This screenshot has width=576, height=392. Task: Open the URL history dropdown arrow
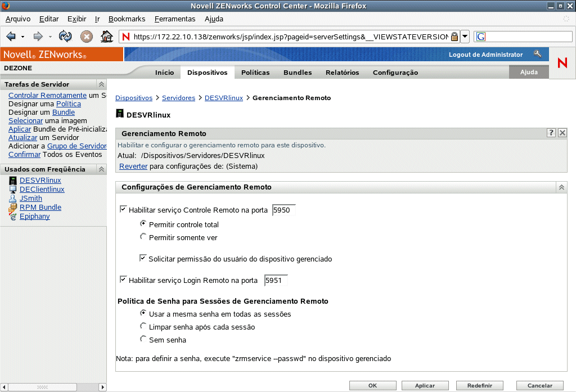click(465, 37)
